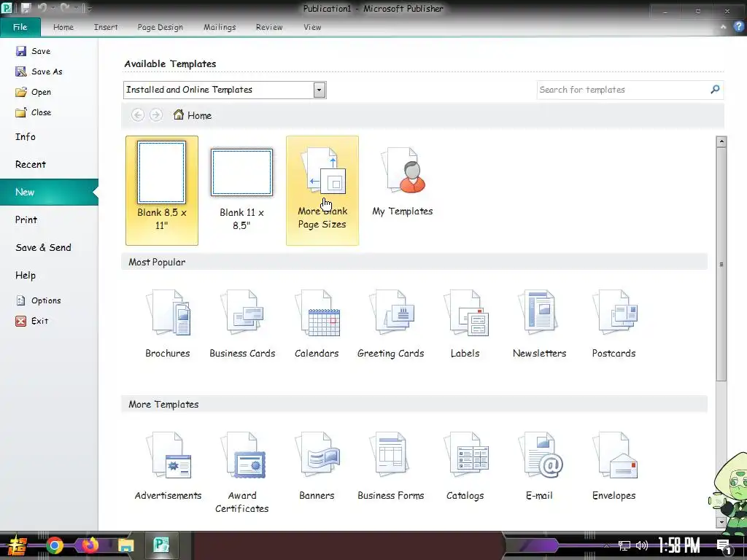This screenshot has width=747, height=560.
Task: Click the navigation back arrow
Action: [138, 115]
